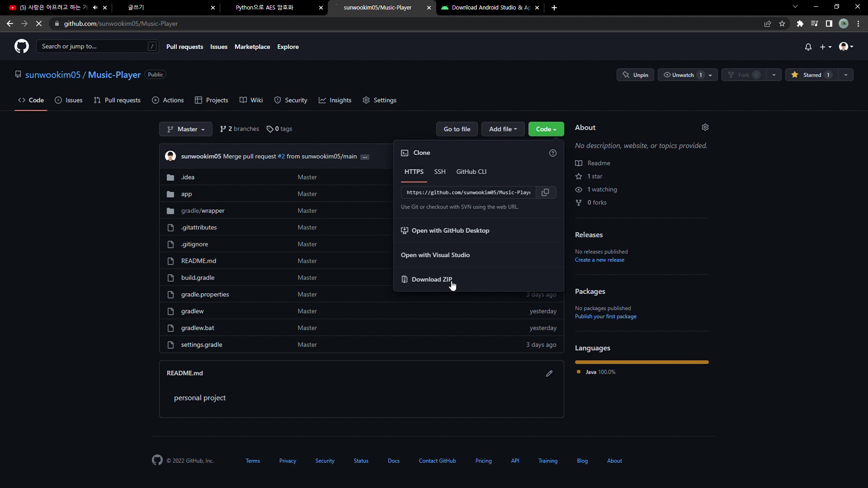Image resolution: width=868 pixels, height=488 pixels.
Task: Open the Issues repository tab
Action: [x=69, y=100]
